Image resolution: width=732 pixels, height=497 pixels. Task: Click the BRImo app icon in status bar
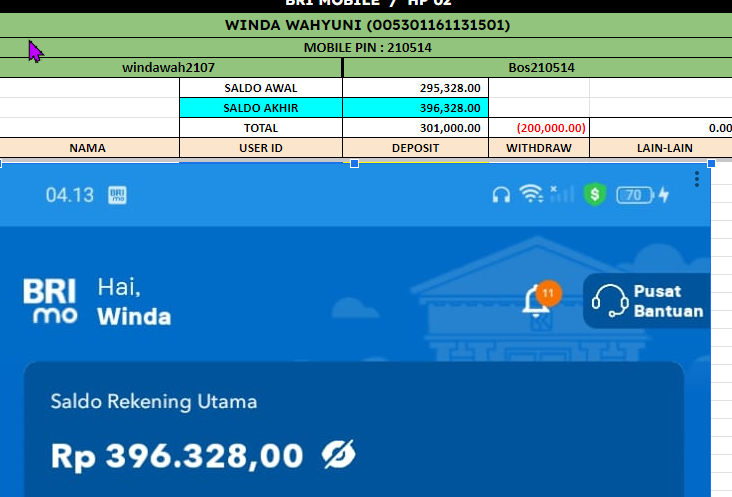117,195
